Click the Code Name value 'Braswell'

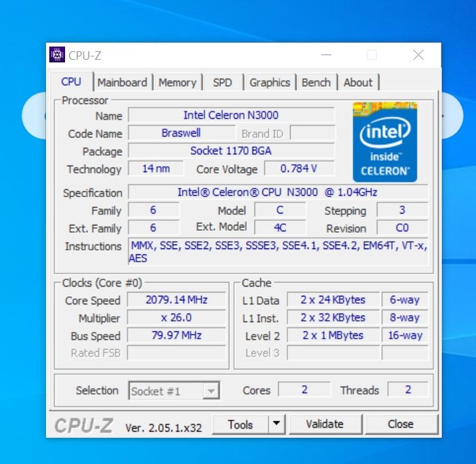click(x=181, y=133)
